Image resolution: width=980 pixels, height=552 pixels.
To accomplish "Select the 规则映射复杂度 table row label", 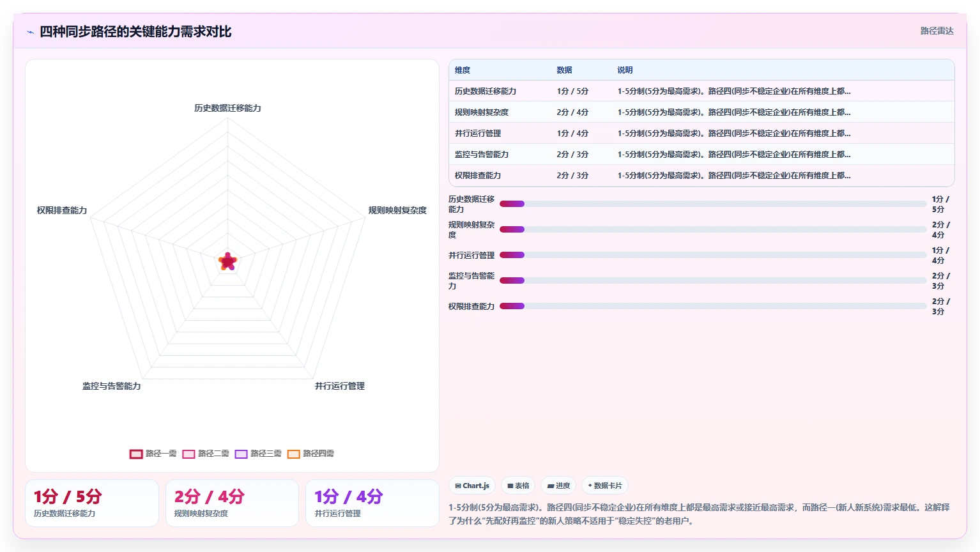I will coord(482,112).
